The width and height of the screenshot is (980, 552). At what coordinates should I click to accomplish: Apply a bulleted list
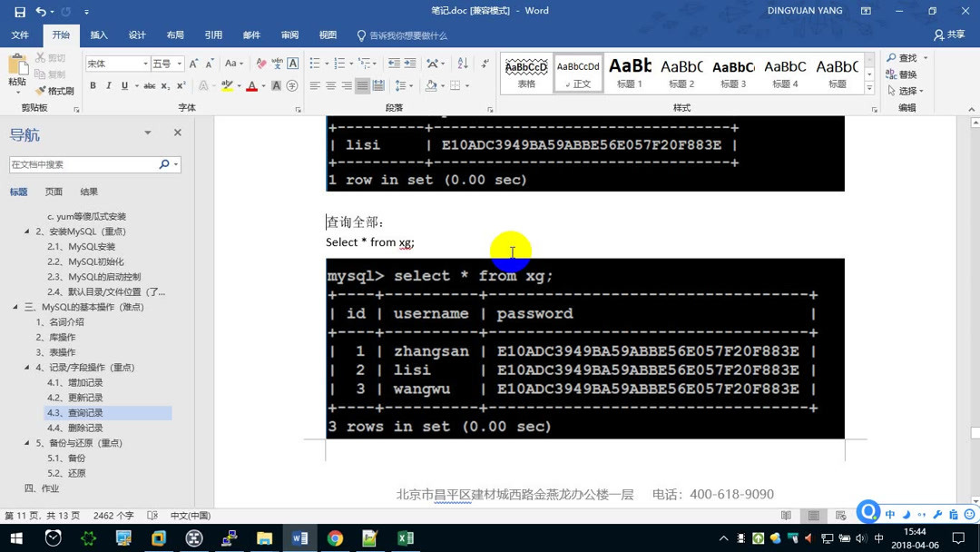315,63
